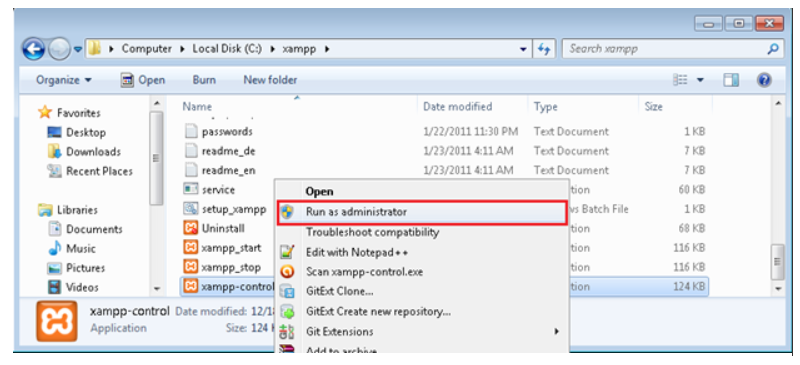The image size is (800, 365).
Task: Click the xampp_stop application icon
Action: click(x=190, y=267)
